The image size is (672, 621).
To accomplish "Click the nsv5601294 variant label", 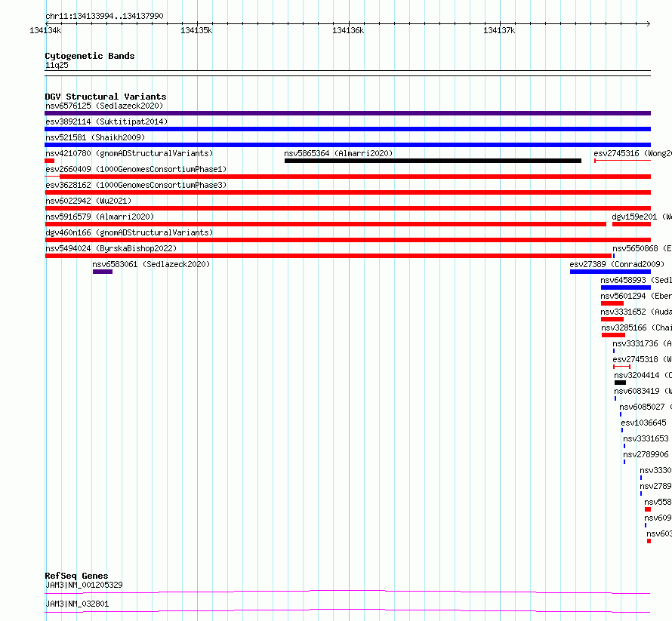I will point(636,296).
